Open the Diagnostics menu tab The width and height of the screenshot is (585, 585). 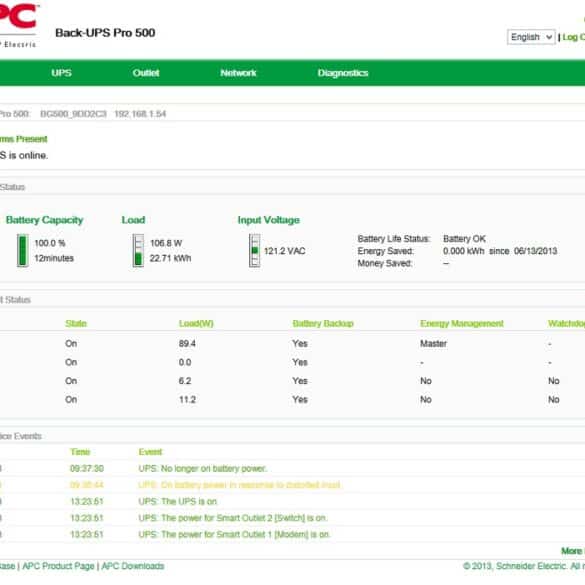[343, 73]
